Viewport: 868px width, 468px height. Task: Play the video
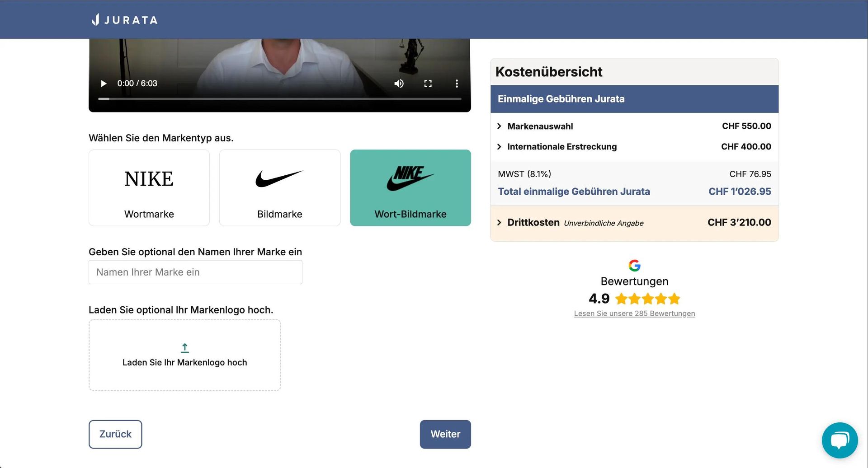pos(104,84)
